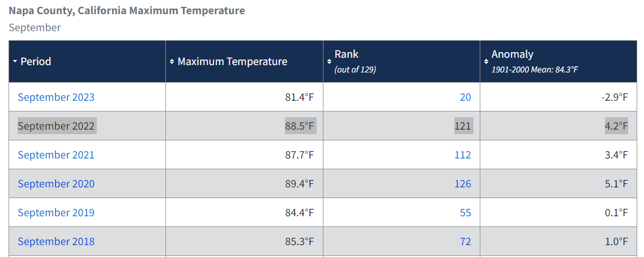
Task: Open the September 2020 period link
Action: click(x=56, y=183)
